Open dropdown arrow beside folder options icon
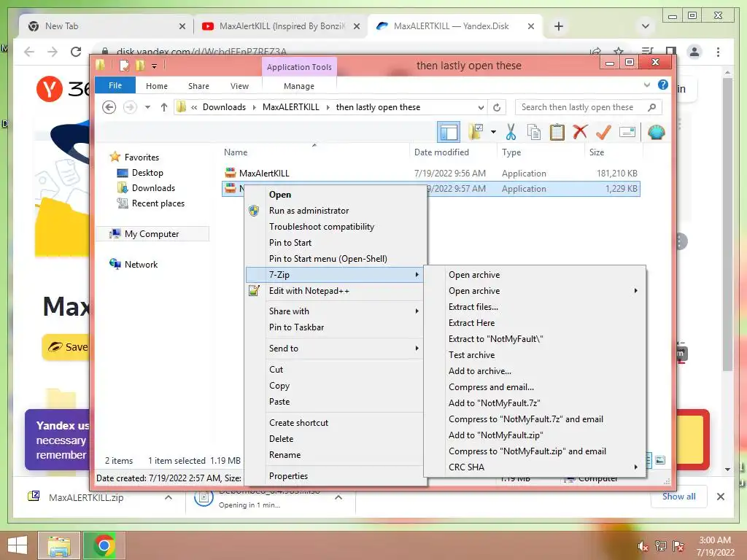 click(x=493, y=132)
